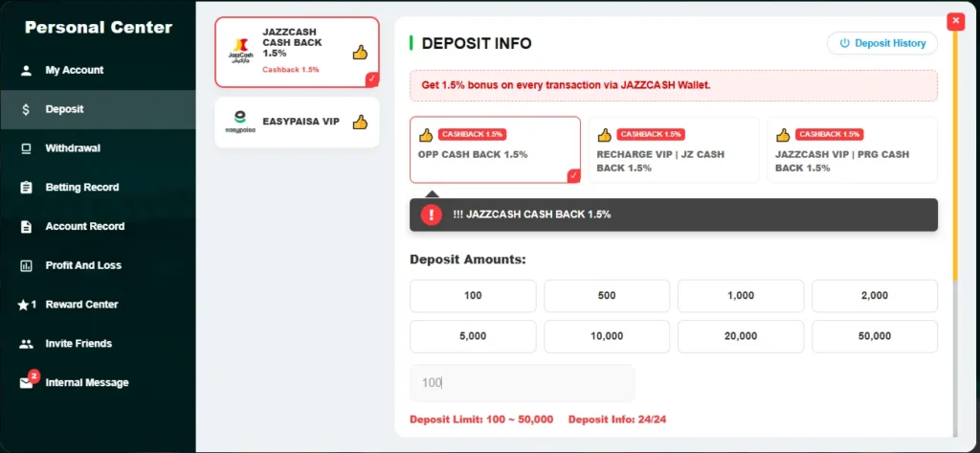Open Invite Friends menu item
The image size is (980, 453).
pyautogui.click(x=99, y=344)
